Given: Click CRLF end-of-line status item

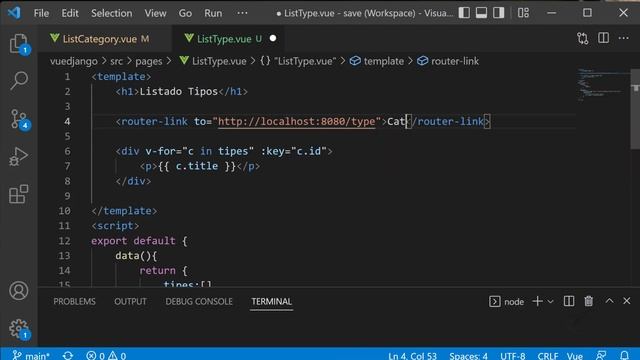Looking at the screenshot, I should [x=548, y=356].
